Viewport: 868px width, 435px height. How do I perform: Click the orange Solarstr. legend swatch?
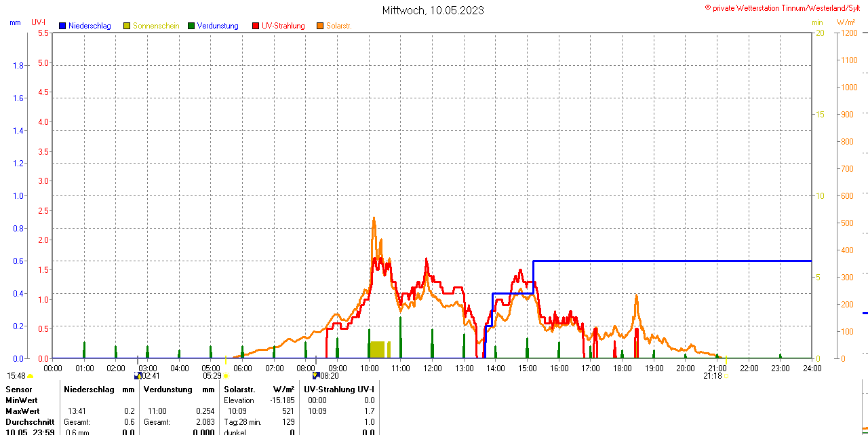(320, 26)
